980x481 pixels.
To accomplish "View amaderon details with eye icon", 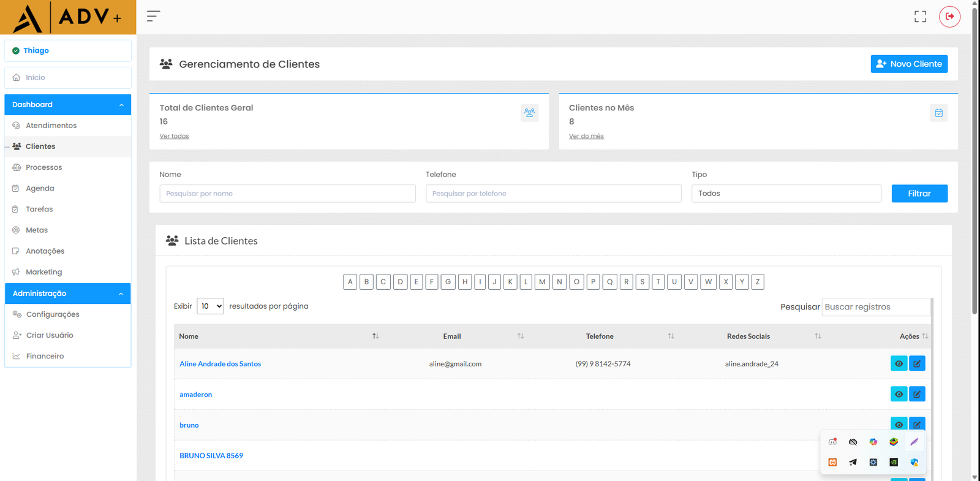I will (x=899, y=394).
